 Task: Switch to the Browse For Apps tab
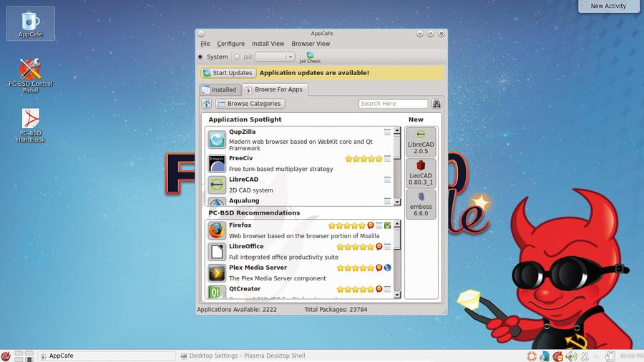275,89
